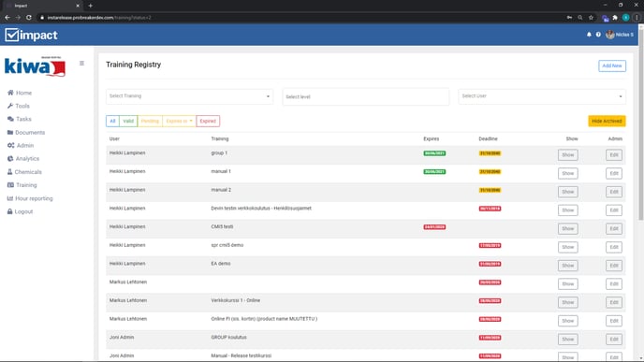This screenshot has height=362, width=644.
Task: Filter list by Expired status
Action: 208,121
